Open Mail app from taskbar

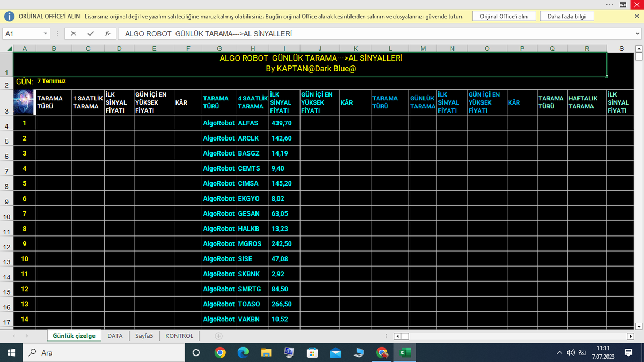(x=335, y=352)
